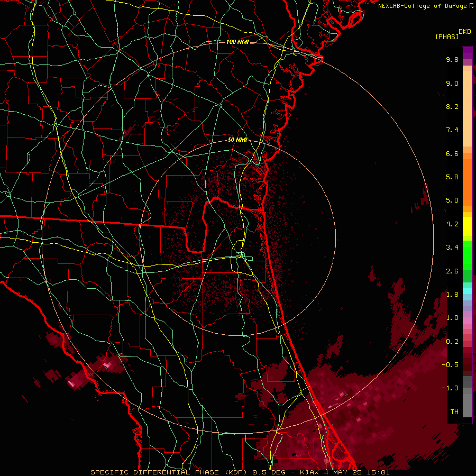Click the 1.8 scale label
Screen dimensions: 476x476
coord(452,295)
